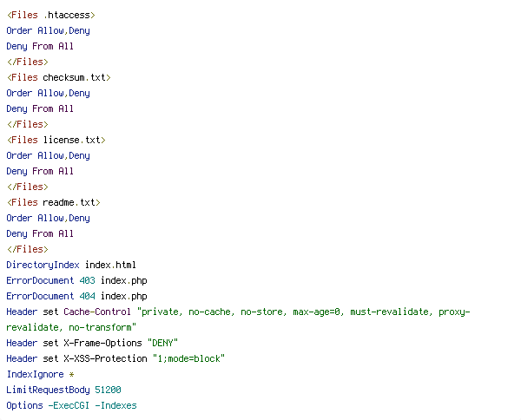
Task: Click 'ErrorDocument 403 index.php' line
Action: point(76,281)
